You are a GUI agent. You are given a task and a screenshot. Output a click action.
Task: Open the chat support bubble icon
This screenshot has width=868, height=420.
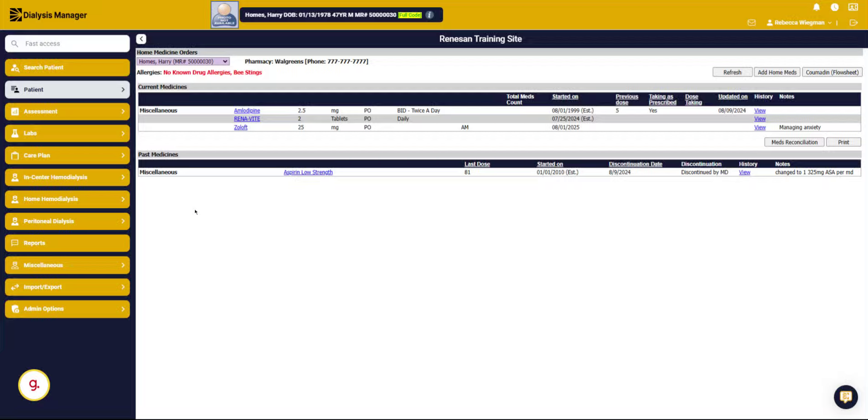pos(846,397)
